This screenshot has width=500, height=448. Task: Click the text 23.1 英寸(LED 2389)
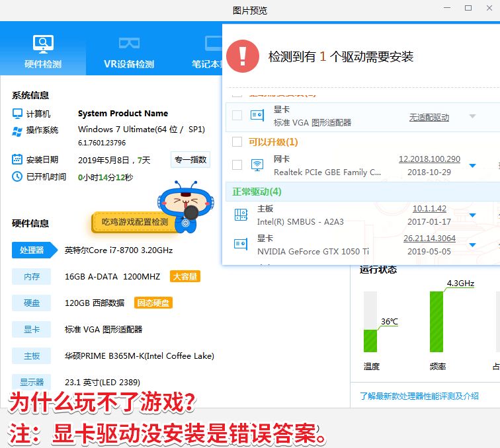(x=103, y=383)
